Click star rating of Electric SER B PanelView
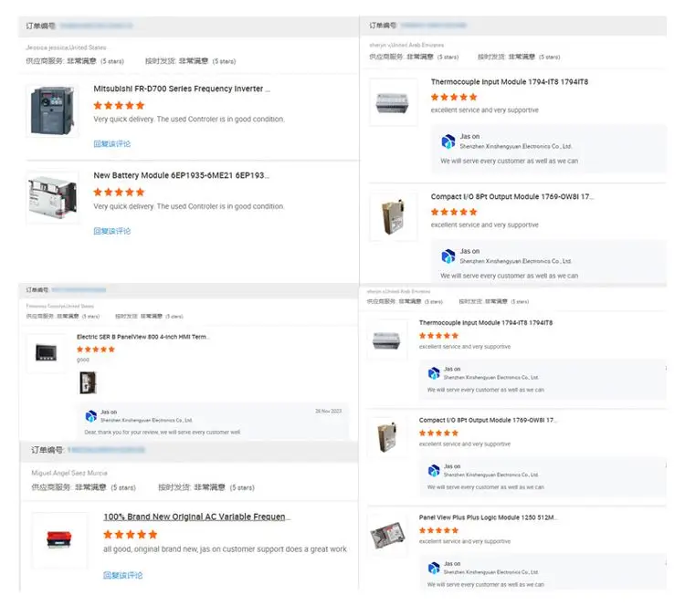Screen dimensions: 685x616 96,349
